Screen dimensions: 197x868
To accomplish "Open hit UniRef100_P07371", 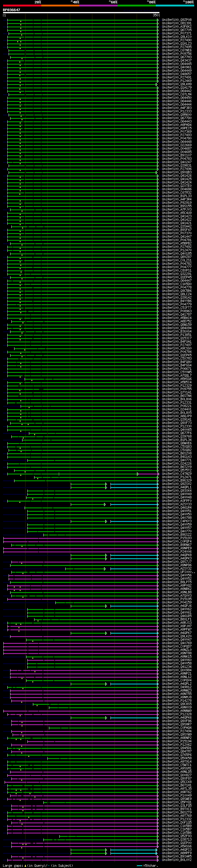I will point(177,33).
